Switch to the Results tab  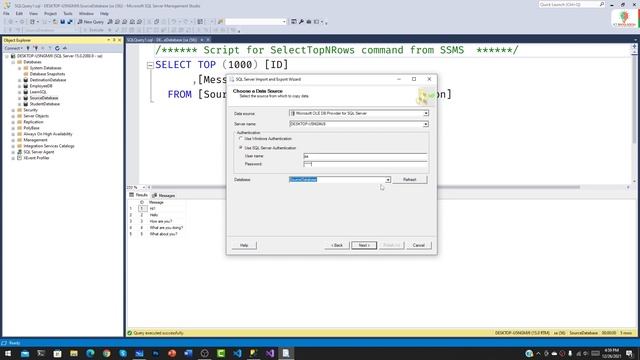[x=138, y=195]
